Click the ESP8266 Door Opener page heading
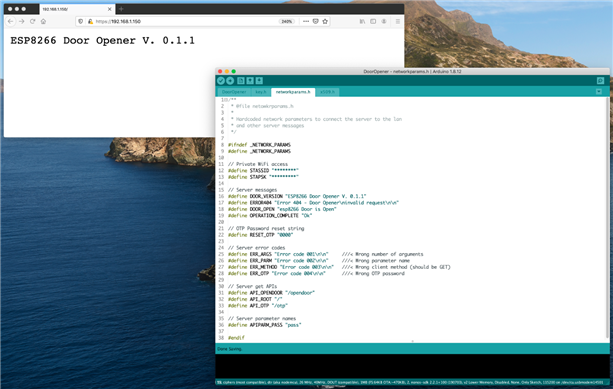 click(x=102, y=40)
